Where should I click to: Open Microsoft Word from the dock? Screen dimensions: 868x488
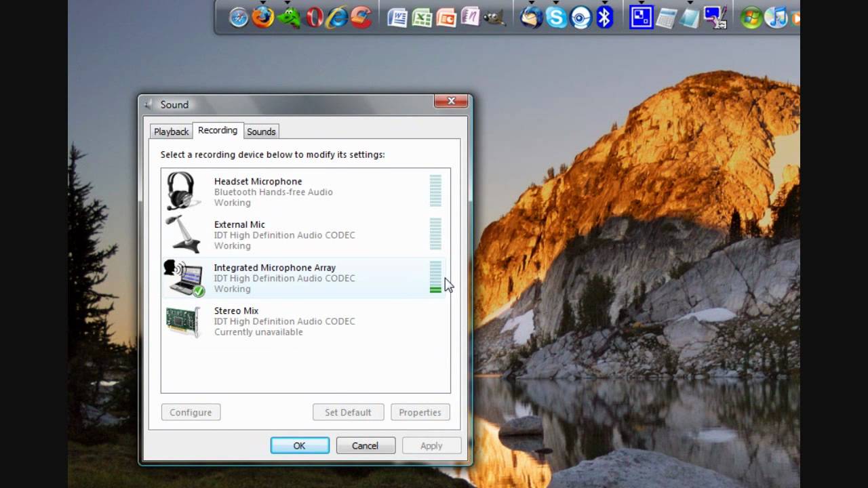(397, 18)
